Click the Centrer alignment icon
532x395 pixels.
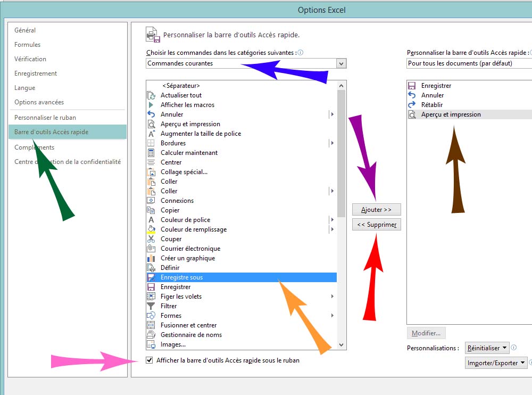click(x=151, y=162)
